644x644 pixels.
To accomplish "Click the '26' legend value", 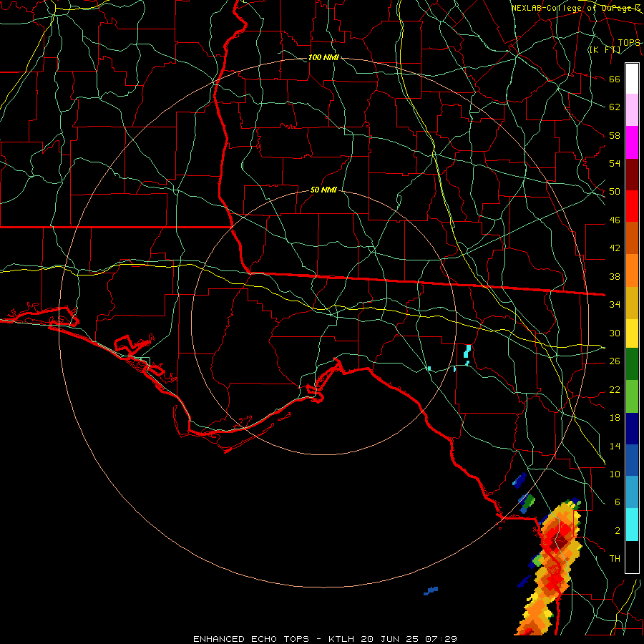I will pos(615,361).
